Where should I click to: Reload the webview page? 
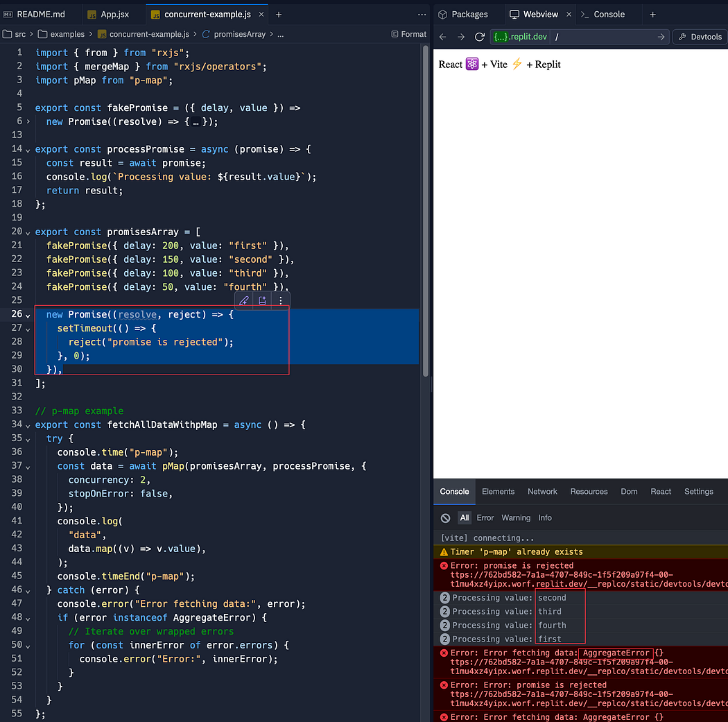(480, 37)
